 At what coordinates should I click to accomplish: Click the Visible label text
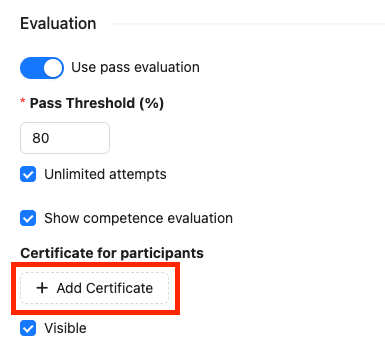(65, 328)
